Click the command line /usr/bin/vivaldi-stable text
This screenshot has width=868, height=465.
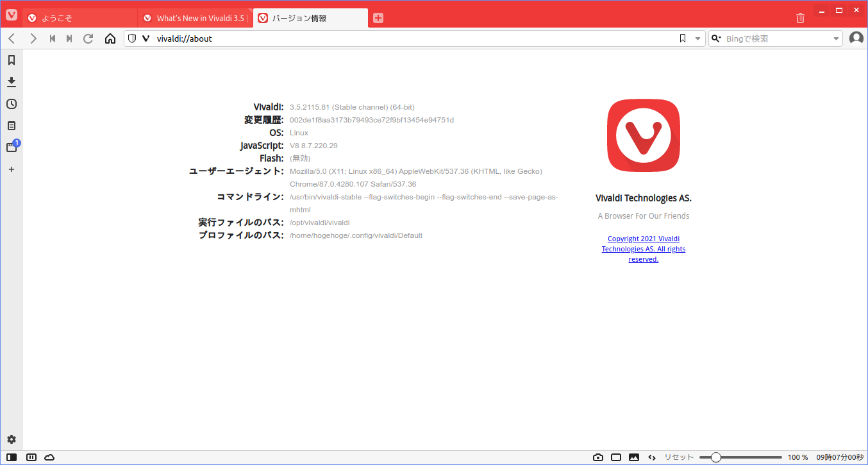coord(424,203)
